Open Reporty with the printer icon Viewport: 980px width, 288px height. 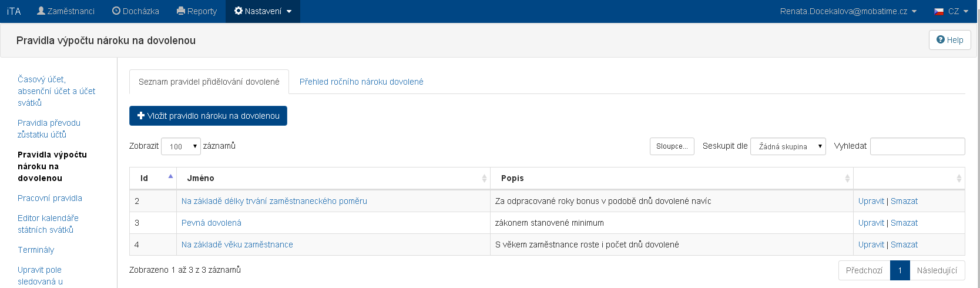pyautogui.click(x=197, y=11)
